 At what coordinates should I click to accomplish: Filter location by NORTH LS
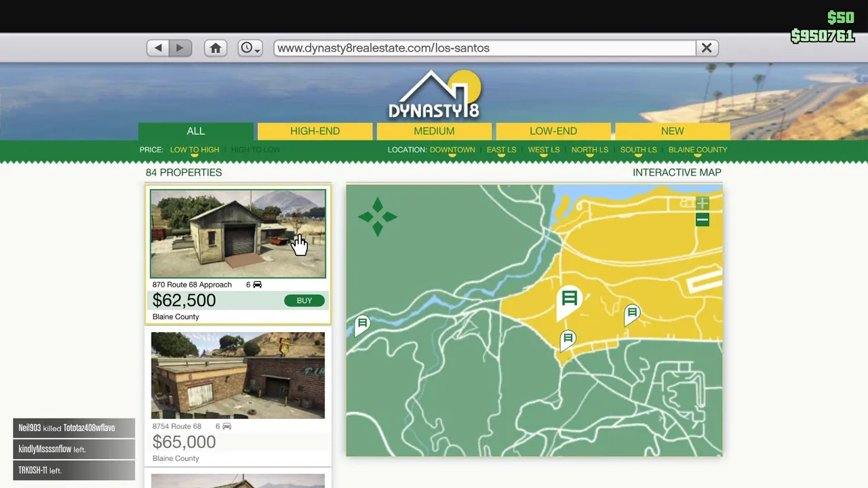pos(590,150)
